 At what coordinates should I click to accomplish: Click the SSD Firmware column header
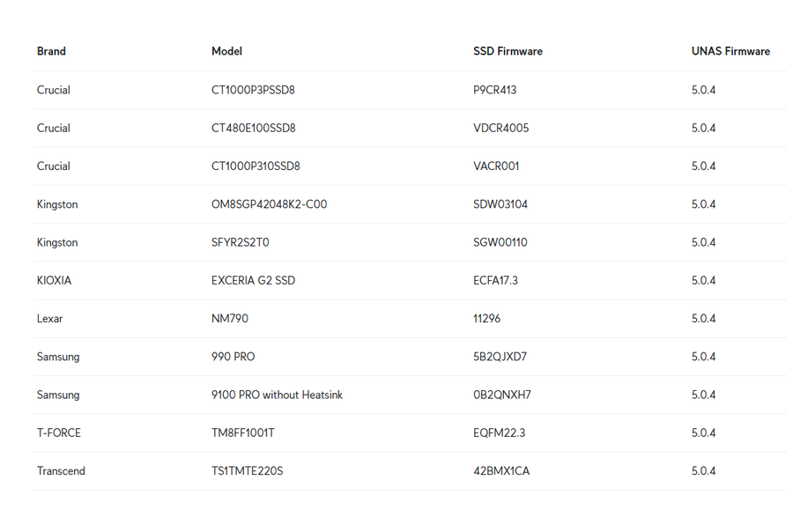click(x=508, y=51)
